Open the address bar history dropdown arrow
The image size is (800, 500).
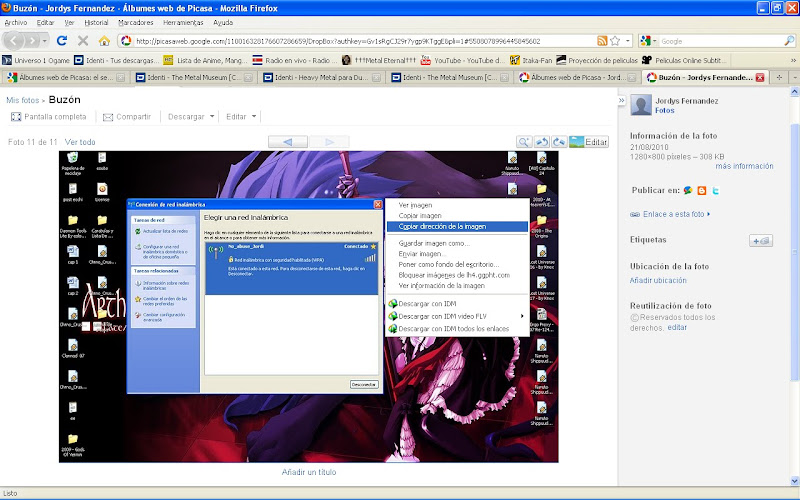pyautogui.click(x=628, y=41)
